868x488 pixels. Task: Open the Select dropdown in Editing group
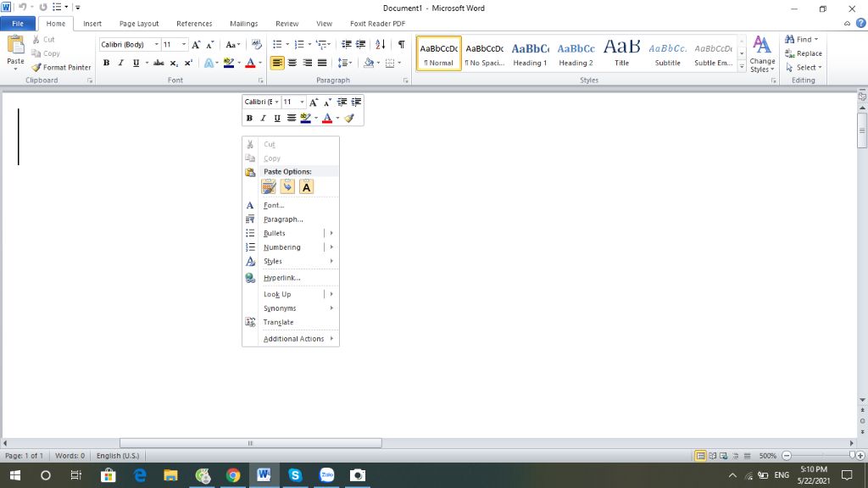point(804,67)
